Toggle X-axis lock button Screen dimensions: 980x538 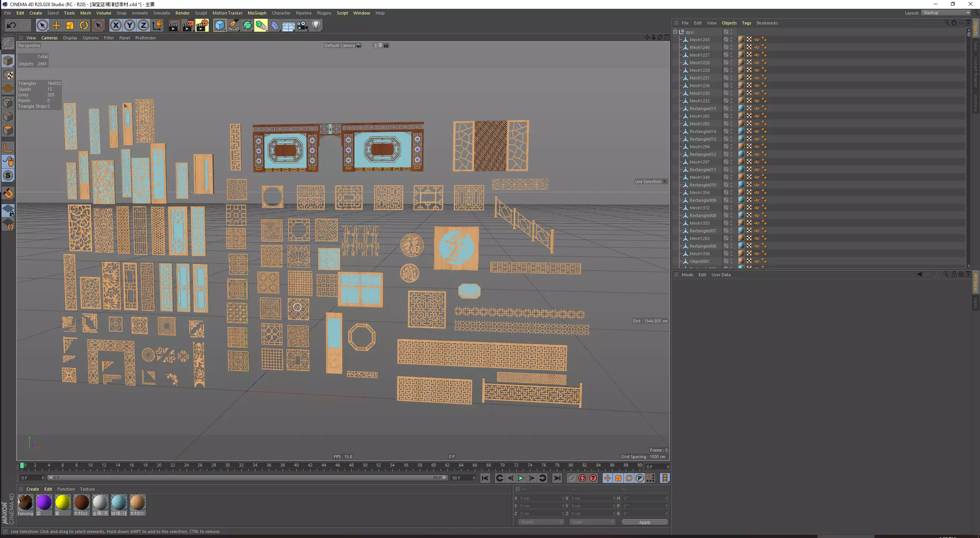point(115,26)
